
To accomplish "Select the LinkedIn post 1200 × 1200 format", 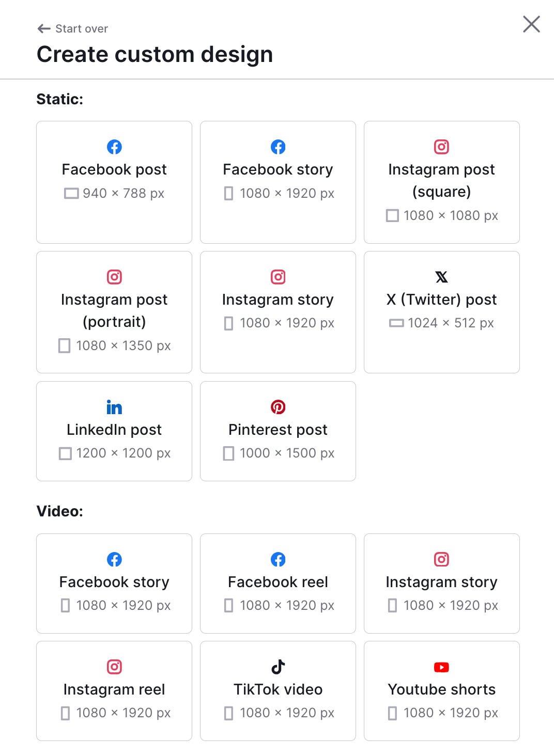I will coord(114,431).
